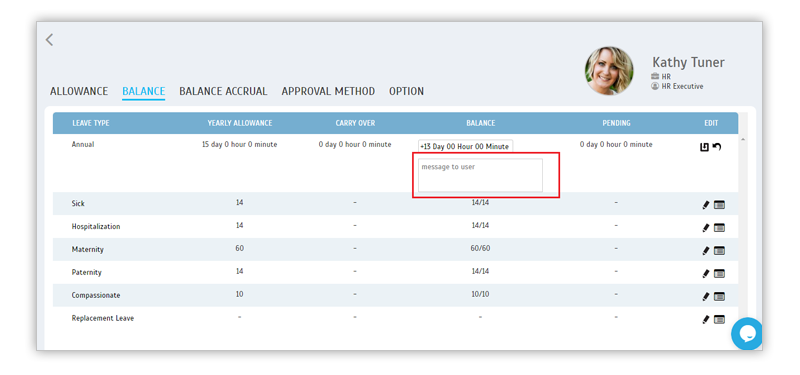
Task: Click the EDIT column header
Action: [711, 123]
